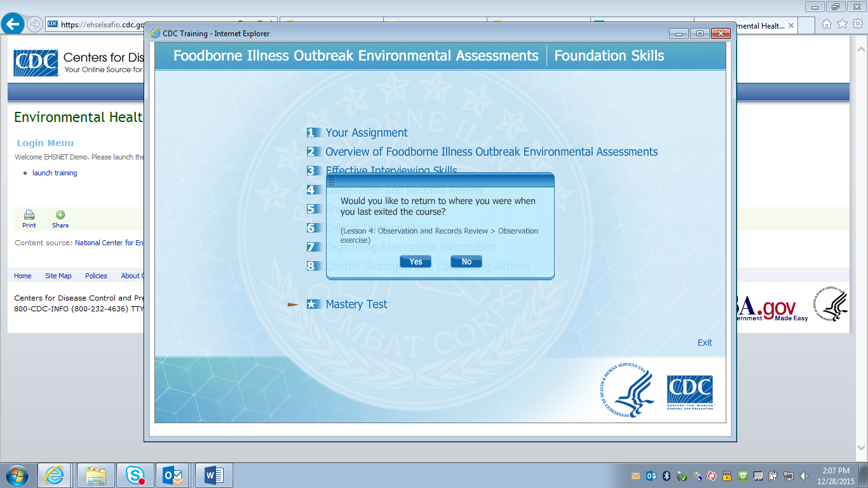Open the browser Favorites star icon
This screenshot has height=488, width=868.
tap(843, 24)
